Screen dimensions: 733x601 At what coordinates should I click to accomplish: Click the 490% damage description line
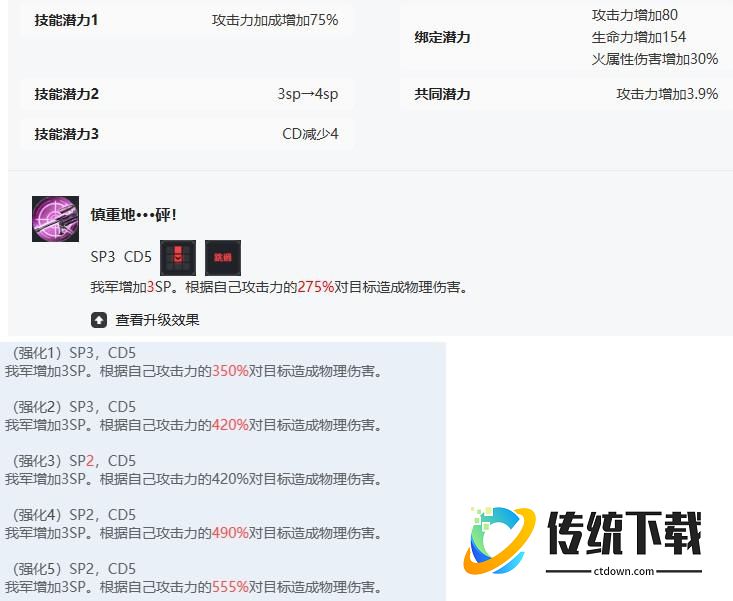(x=194, y=533)
